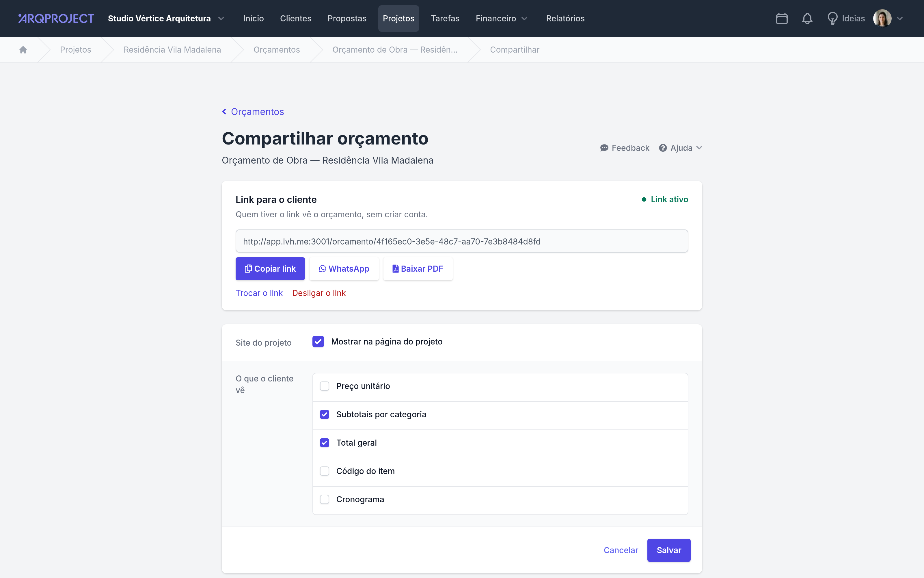The width and height of the screenshot is (924, 578).
Task: Open the calendar icon in the navbar
Action: pyautogui.click(x=782, y=18)
